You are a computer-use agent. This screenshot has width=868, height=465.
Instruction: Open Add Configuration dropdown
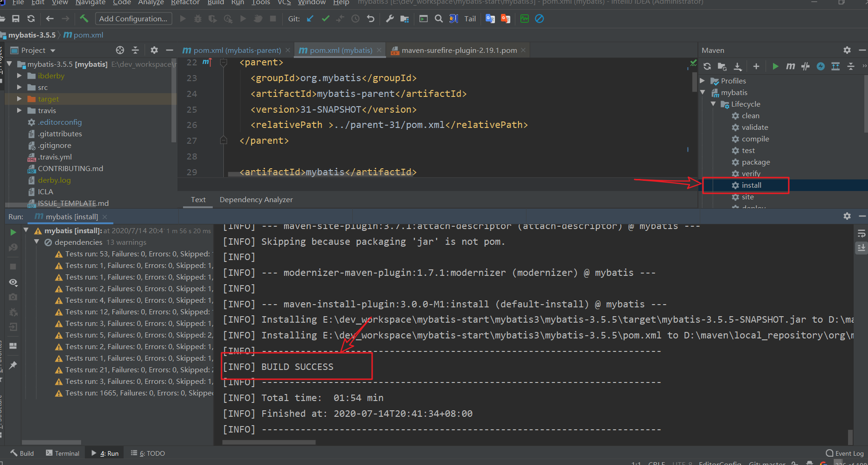[x=133, y=19]
